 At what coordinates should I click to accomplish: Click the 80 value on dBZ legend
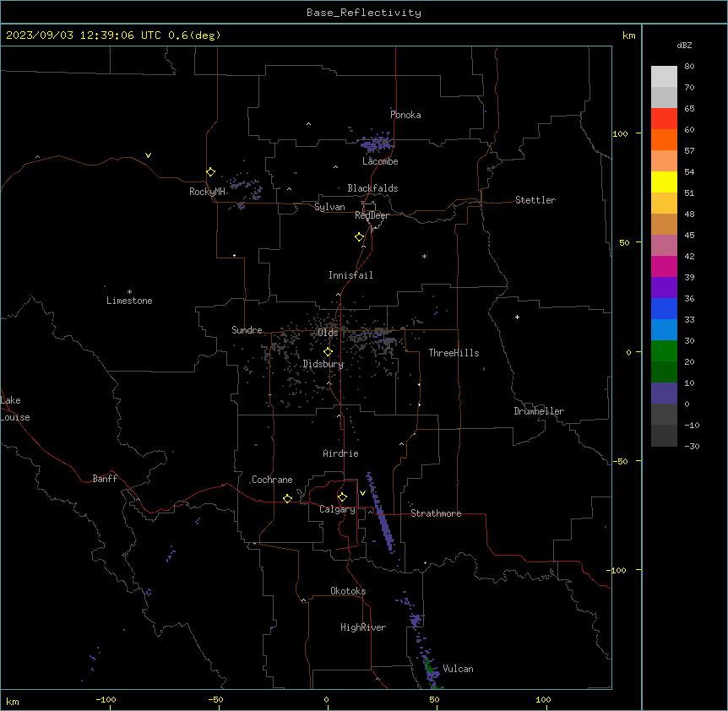point(689,67)
